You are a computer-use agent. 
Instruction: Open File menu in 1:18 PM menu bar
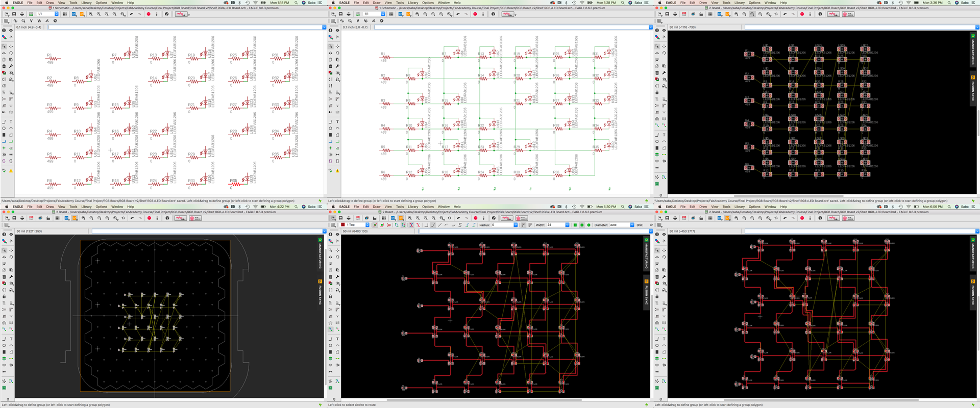pos(30,3)
